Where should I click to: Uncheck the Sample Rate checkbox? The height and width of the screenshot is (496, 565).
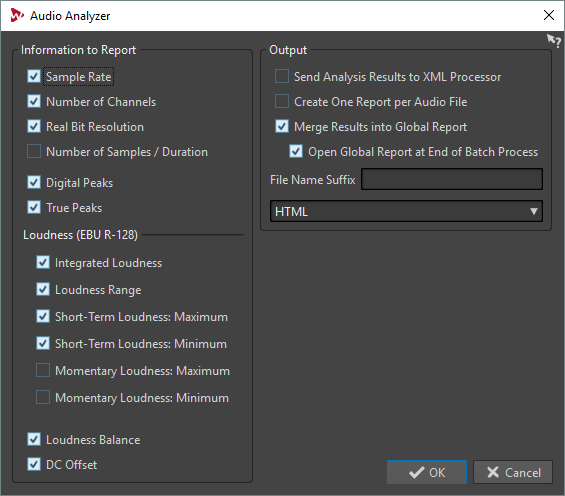point(34,76)
